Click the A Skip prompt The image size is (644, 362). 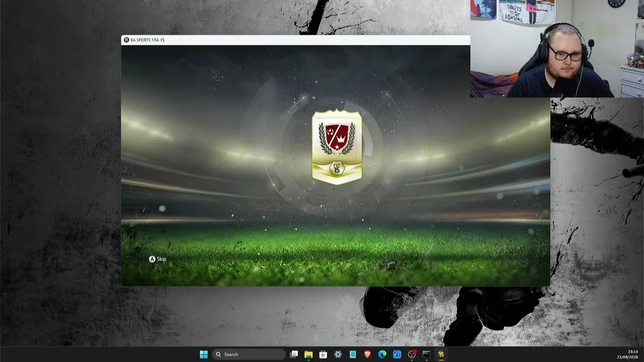click(x=157, y=259)
